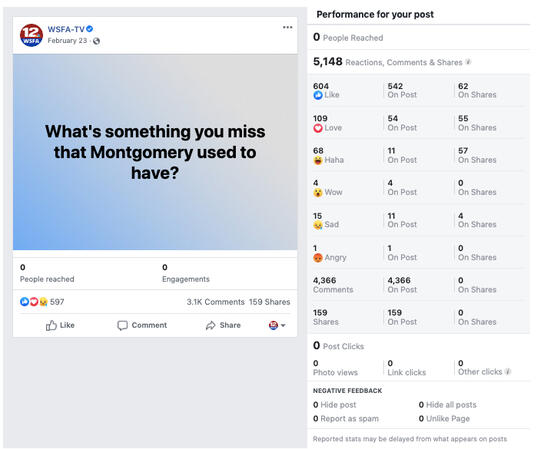Click the Comment button under the post
Viewport: 547px width, 449px height.
click(142, 325)
